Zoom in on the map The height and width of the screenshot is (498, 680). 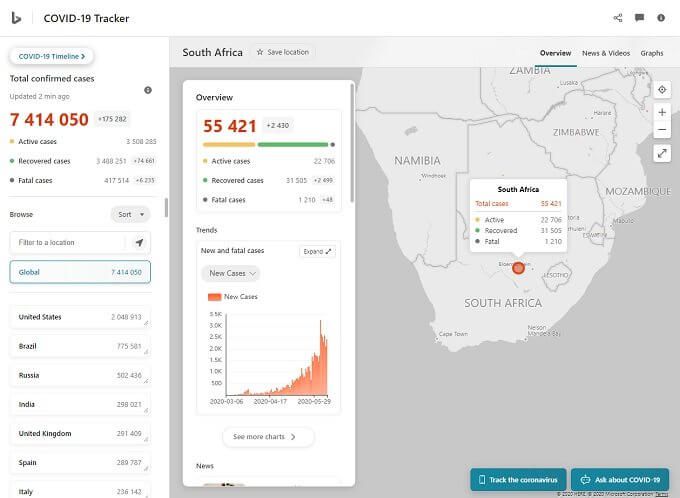coord(662,112)
